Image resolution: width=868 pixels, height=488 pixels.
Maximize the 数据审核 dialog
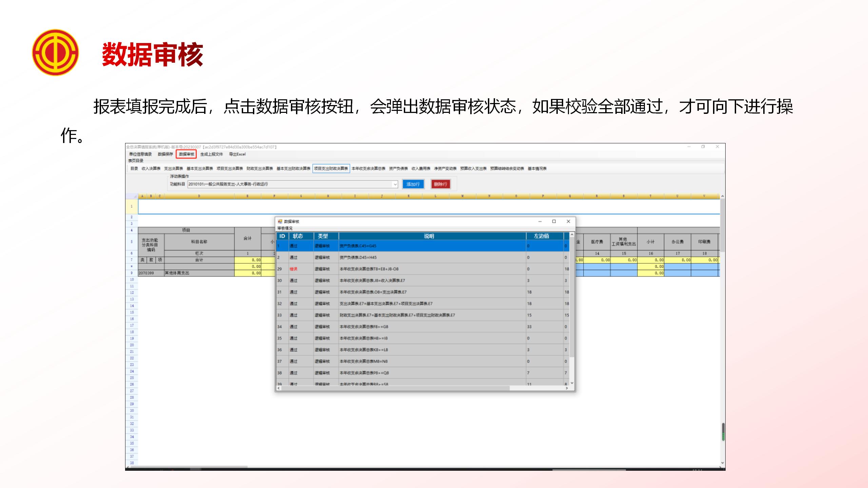(554, 221)
